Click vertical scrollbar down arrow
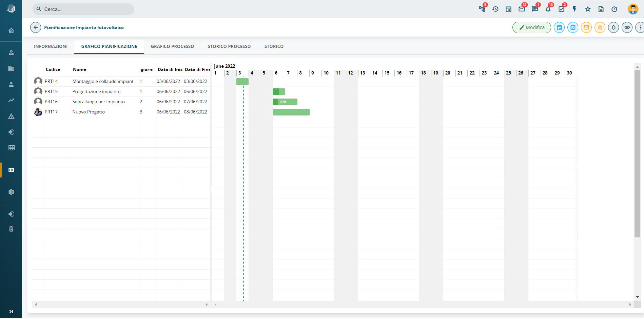 click(638, 297)
